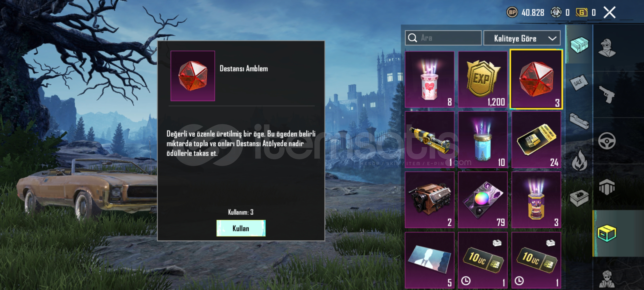Select the first 10 UC voucher item
The image size is (644, 290).
[x=483, y=260]
